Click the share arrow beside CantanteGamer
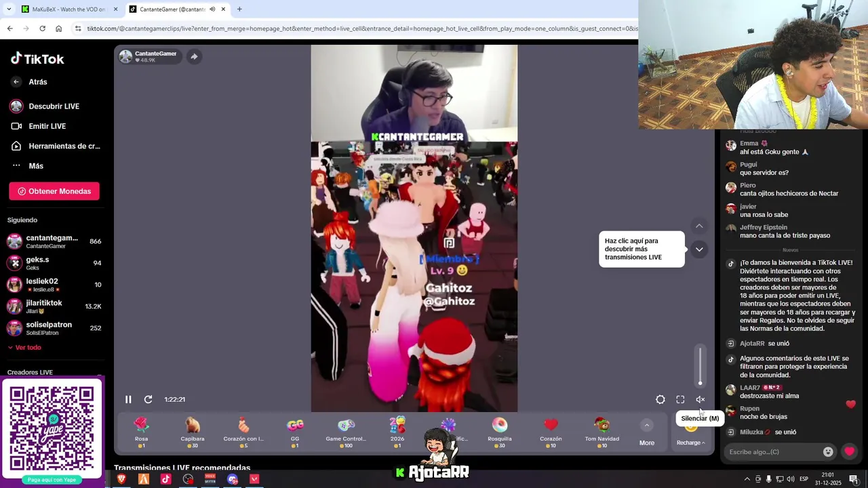The width and height of the screenshot is (868, 488). click(x=194, y=56)
